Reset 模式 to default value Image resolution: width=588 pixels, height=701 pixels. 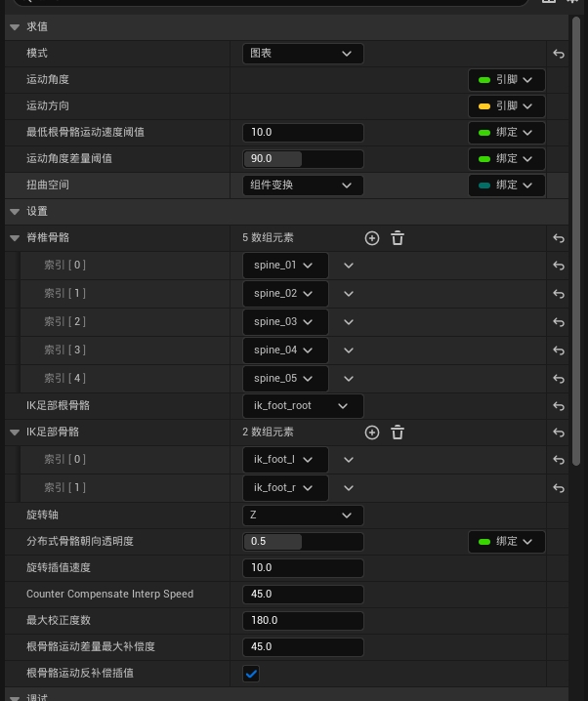(559, 54)
